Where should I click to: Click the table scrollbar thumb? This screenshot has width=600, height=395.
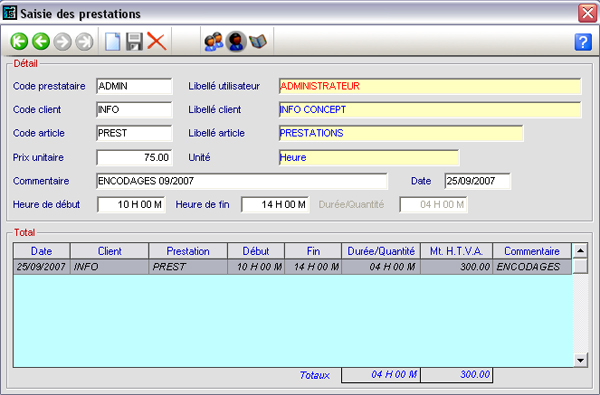[x=580, y=266]
